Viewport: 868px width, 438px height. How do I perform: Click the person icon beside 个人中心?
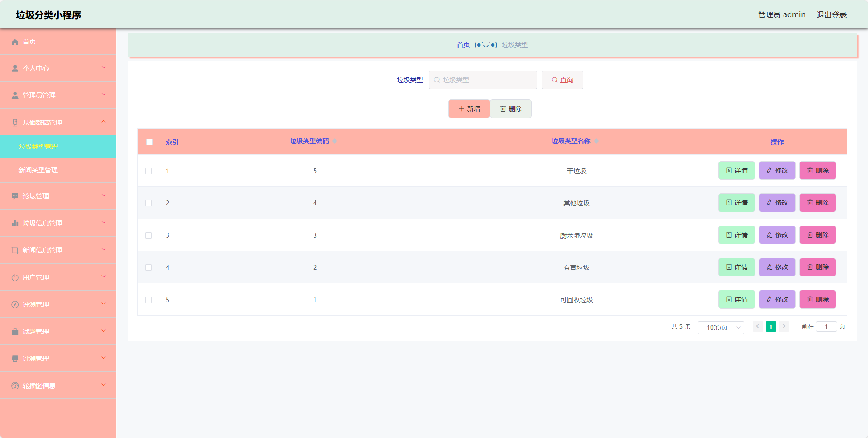pos(15,68)
